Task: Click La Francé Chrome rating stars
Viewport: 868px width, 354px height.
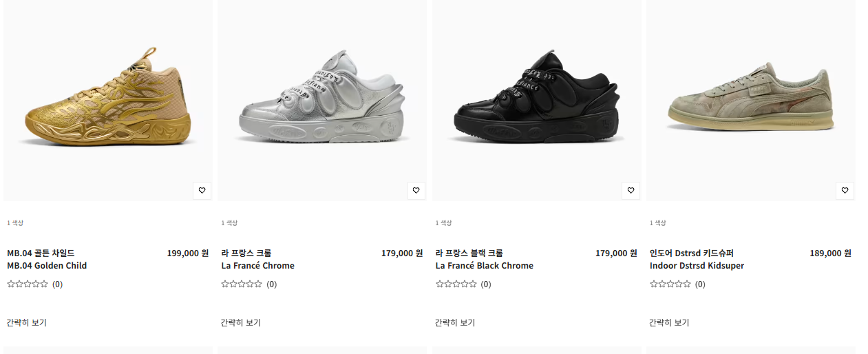Action: pos(242,284)
